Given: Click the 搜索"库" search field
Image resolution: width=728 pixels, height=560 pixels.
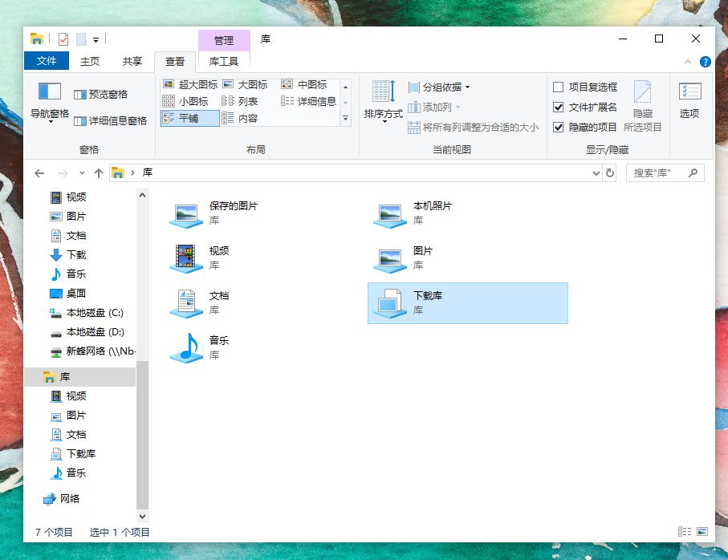Looking at the screenshot, I should coord(659,173).
